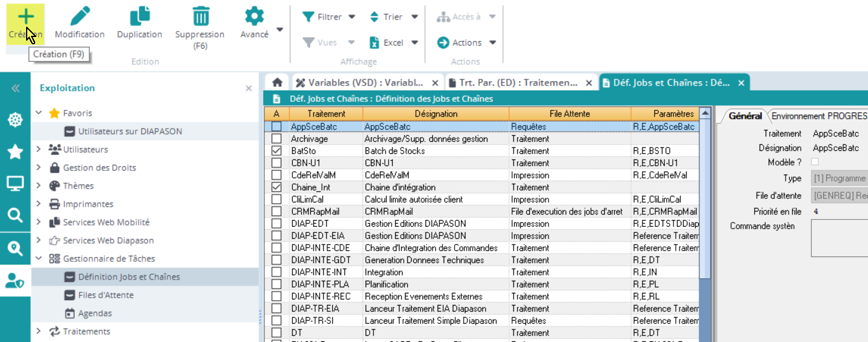Uncheck the Chaine_Int row checkbox
Screen dimensions: 868x342
pos(276,187)
